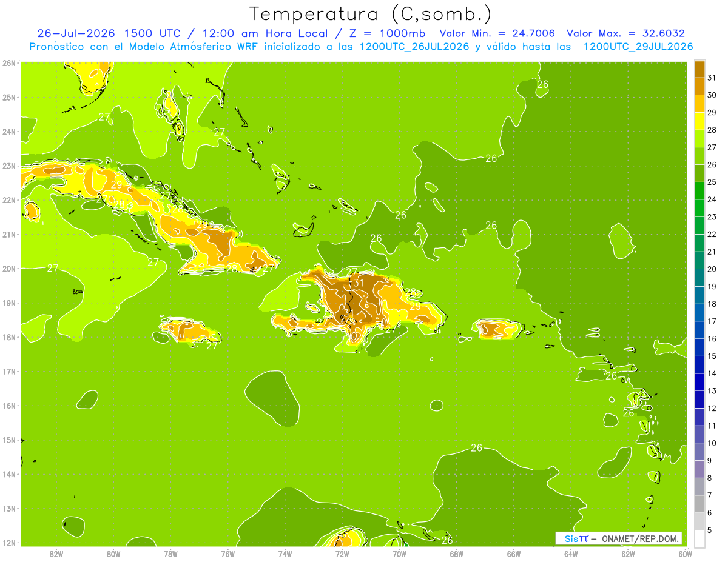Click the 82W longitude axis label

(x=56, y=554)
